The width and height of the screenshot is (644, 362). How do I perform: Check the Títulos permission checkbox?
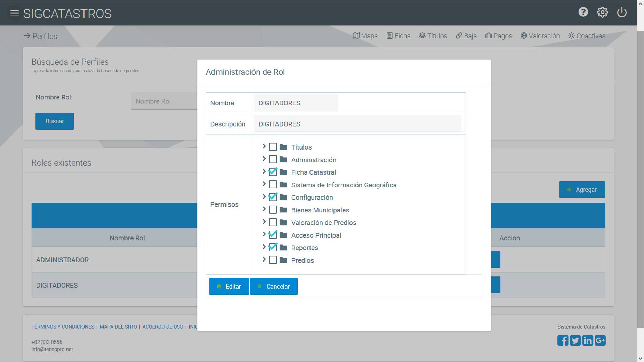click(x=273, y=147)
